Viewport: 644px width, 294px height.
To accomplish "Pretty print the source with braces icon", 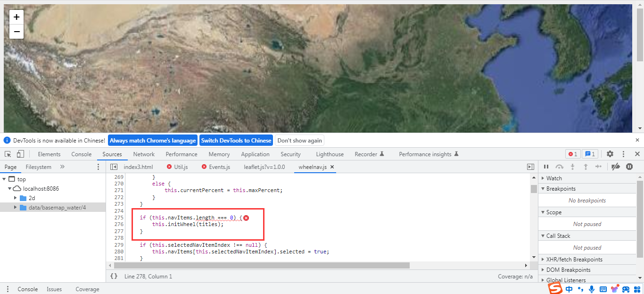I will (x=114, y=276).
